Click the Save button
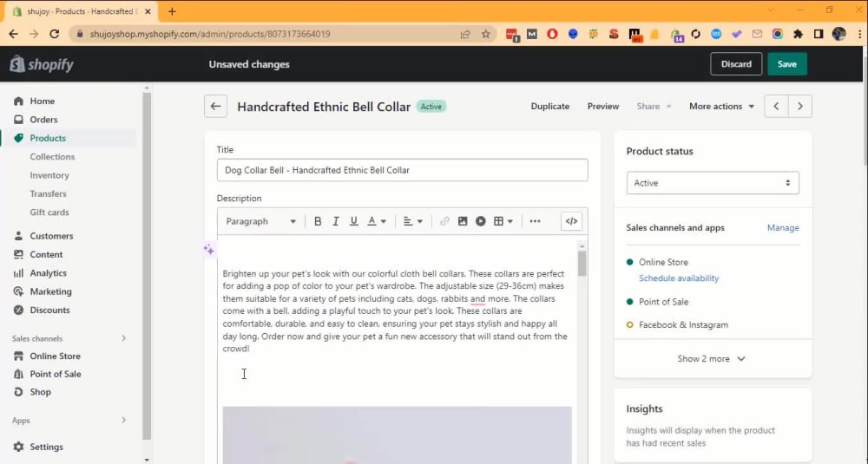Viewport: 868px width, 464px height. point(786,64)
